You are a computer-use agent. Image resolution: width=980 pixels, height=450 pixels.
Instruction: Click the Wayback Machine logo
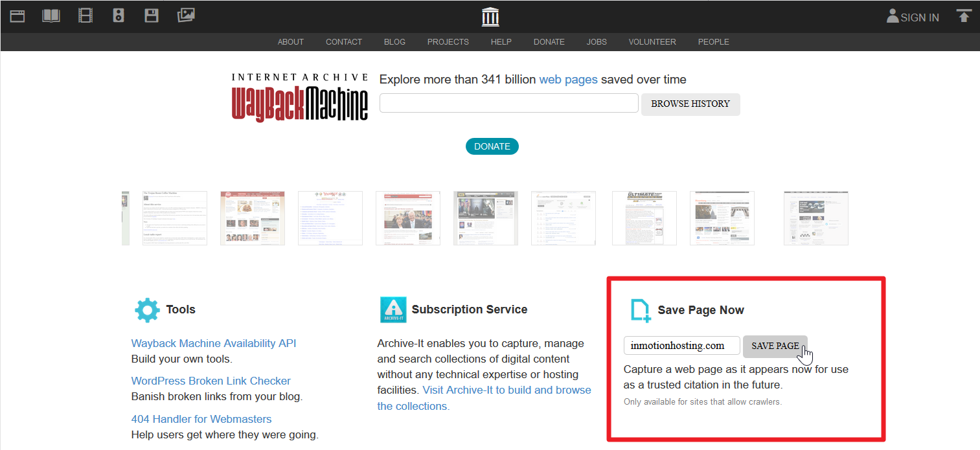(x=300, y=97)
